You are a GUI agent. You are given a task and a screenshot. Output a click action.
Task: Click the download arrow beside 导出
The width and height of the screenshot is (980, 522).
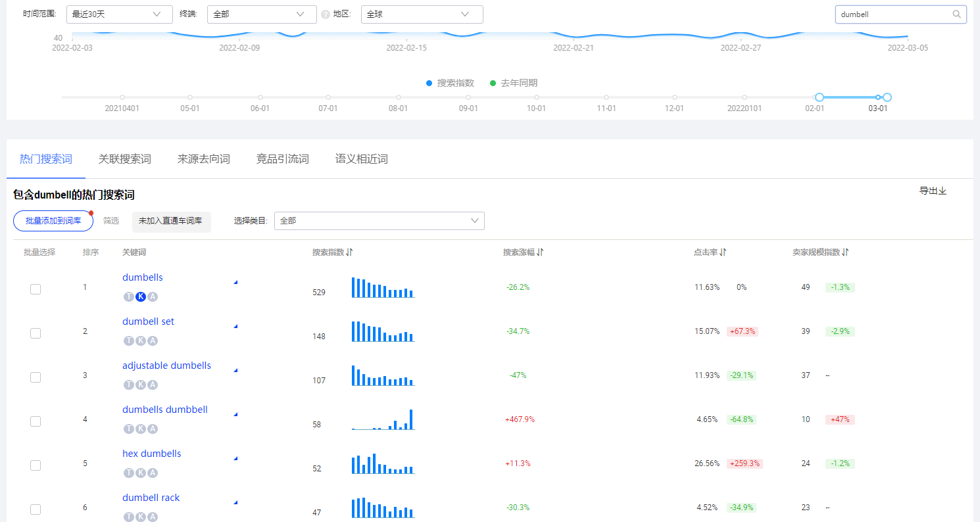(943, 191)
